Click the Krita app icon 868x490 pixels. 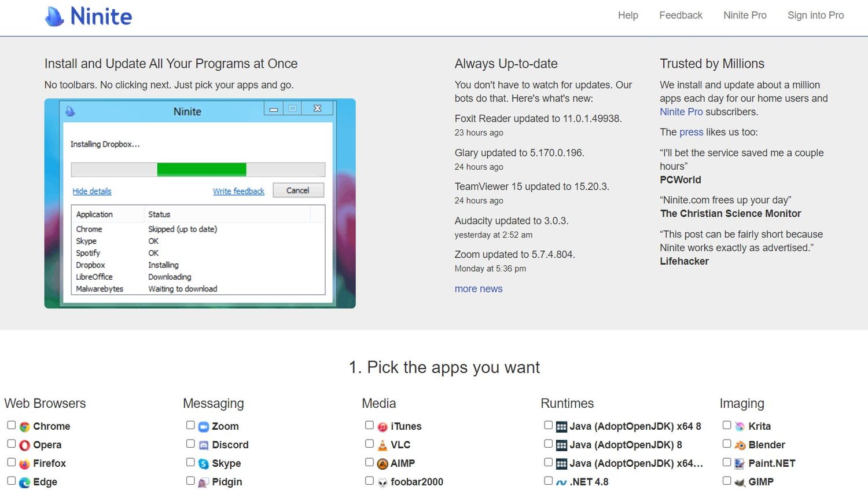[740, 427]
